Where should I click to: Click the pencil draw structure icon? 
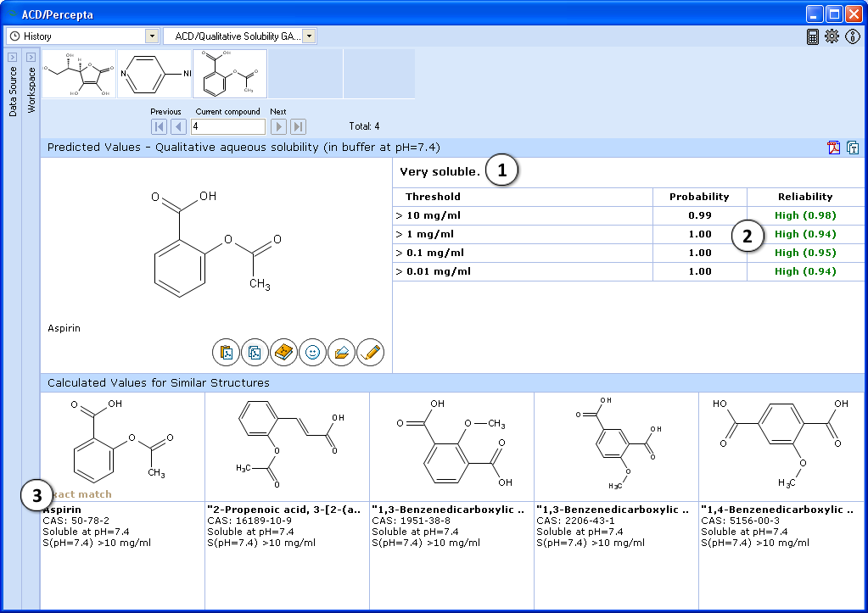point(370,352)
